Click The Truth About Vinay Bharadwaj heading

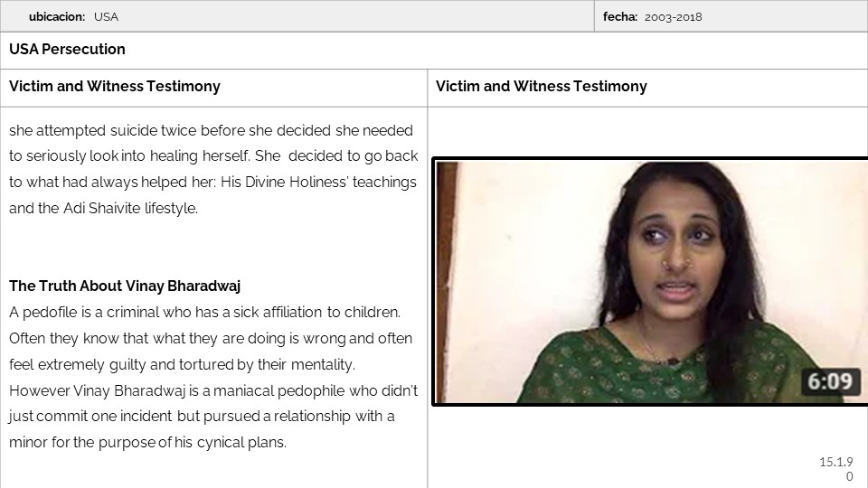[x=125, y=286]
